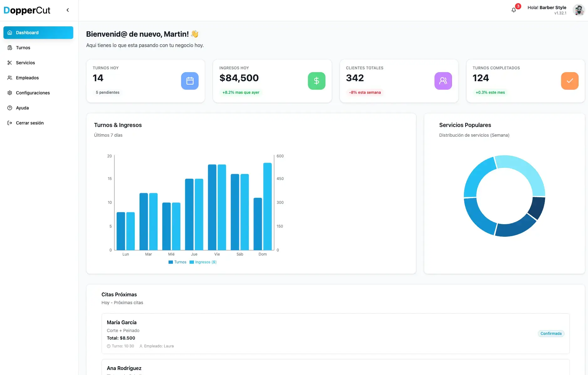The width and height of the screenshot is (588, 375).
Task: Click the notification bell with badge 3
Action: click(513, 10)
